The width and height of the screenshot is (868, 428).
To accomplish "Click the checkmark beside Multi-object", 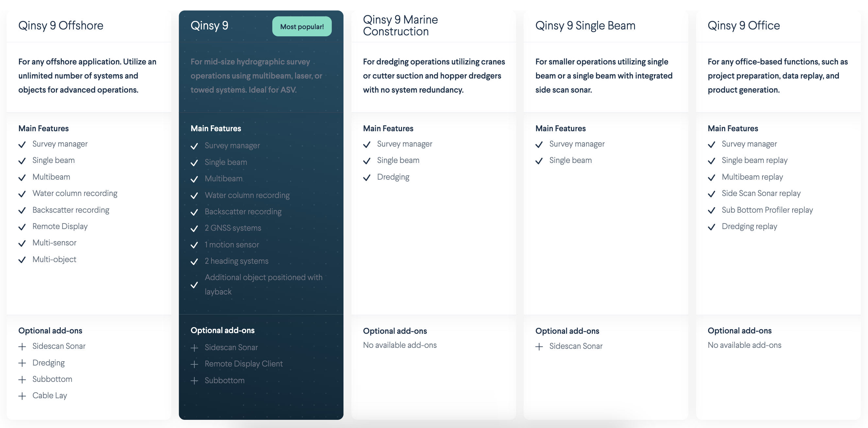I will (22, 260).
